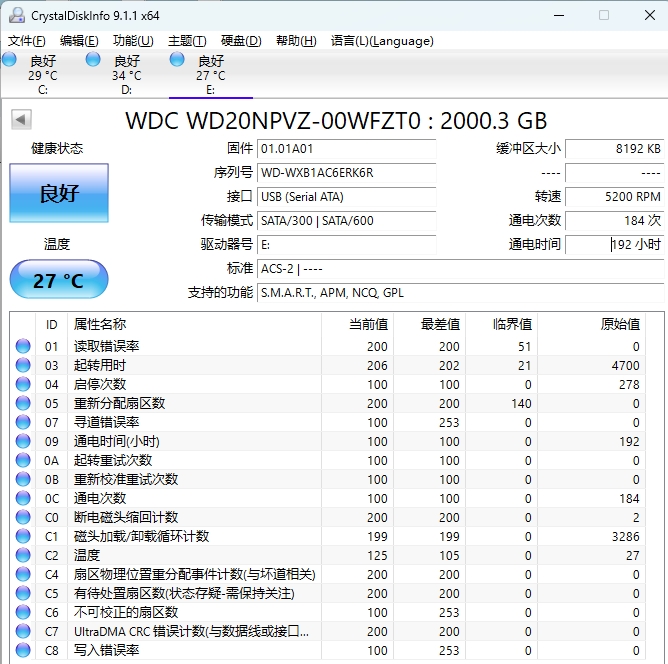Click the CrystalDiskInfo app icon in title bar
Viewport: 668px width, 664px height.
(x=17, y=15)
